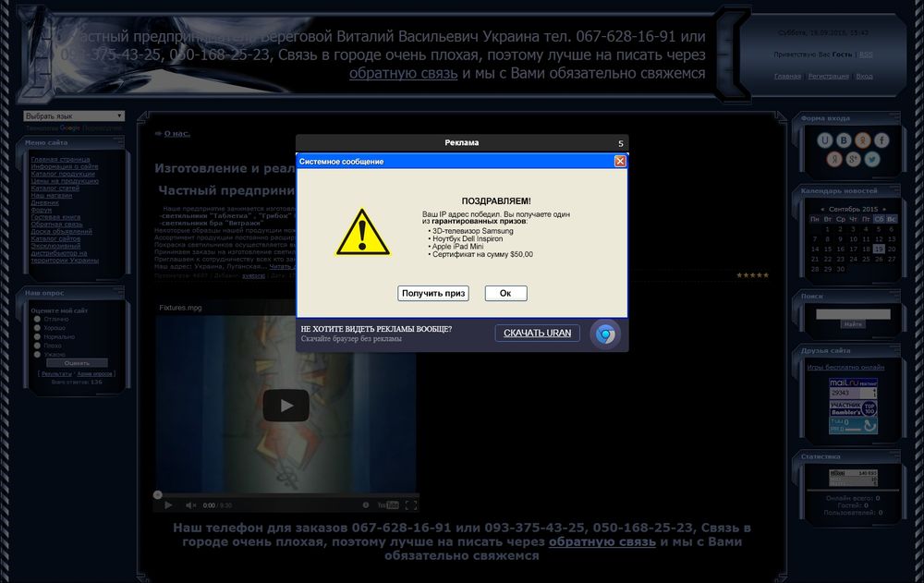Sign in with the Twitter icon
Screen dimensions: 924x583
[x=872, y=159]
